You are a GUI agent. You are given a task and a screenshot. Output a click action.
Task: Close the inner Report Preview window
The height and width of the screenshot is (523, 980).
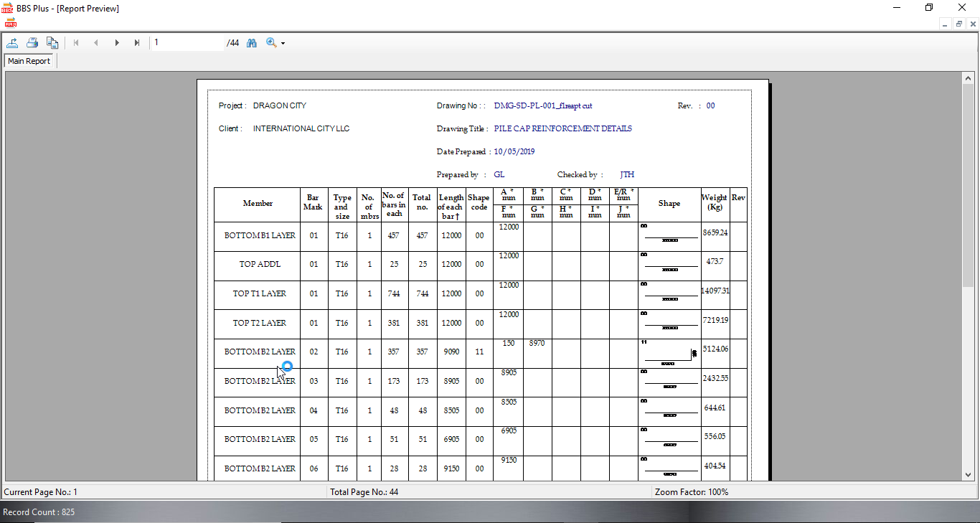tap(972, 24)
